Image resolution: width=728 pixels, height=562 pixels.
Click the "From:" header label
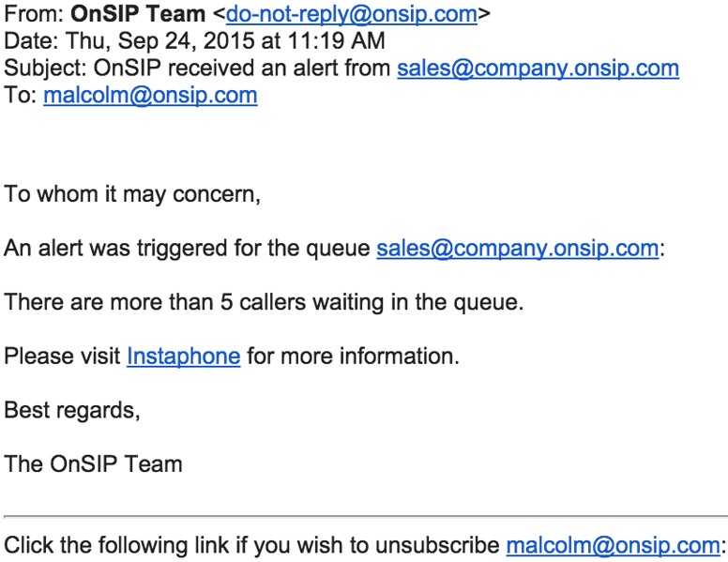(x=31, y=14)
